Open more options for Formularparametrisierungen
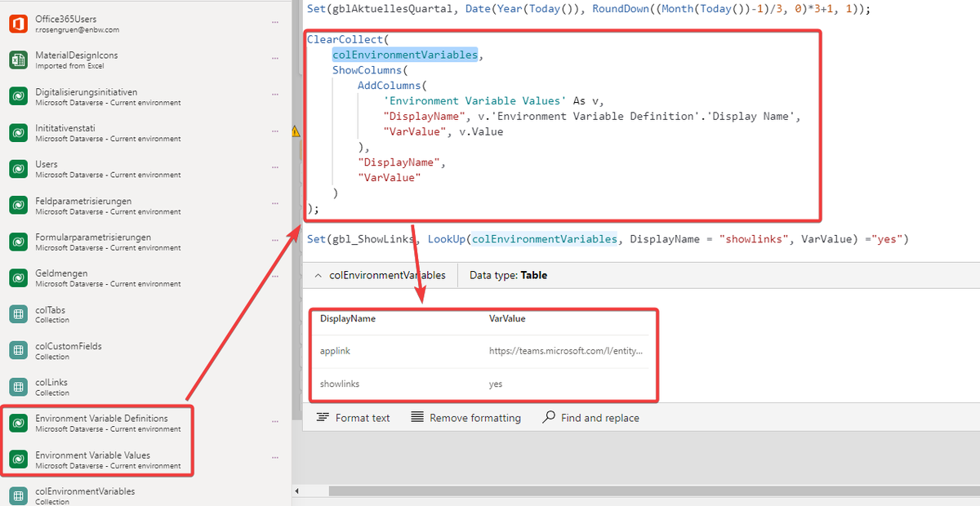The width and height of the screenshot is (980, 506). click(276, 242)
